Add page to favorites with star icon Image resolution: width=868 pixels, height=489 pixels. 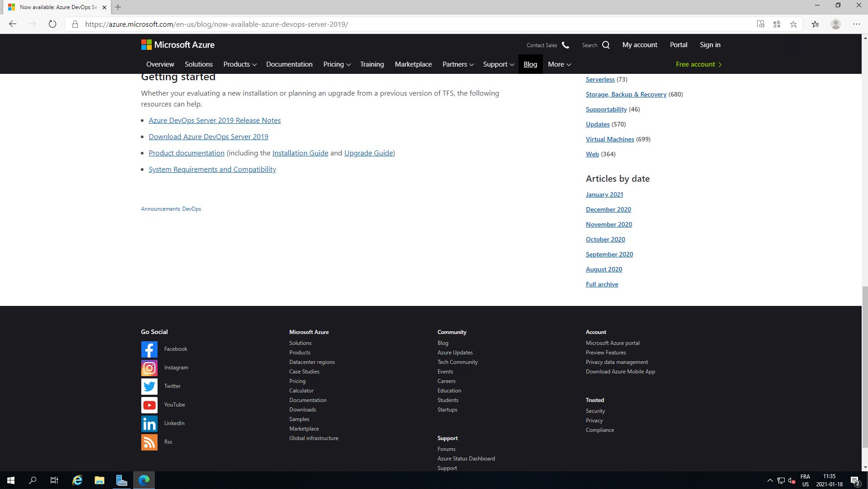(793, 24)
